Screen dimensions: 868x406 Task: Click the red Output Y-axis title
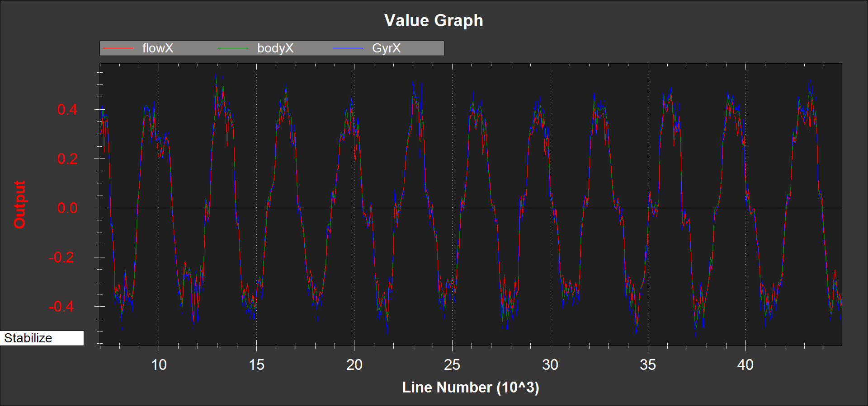pos(19,205)
